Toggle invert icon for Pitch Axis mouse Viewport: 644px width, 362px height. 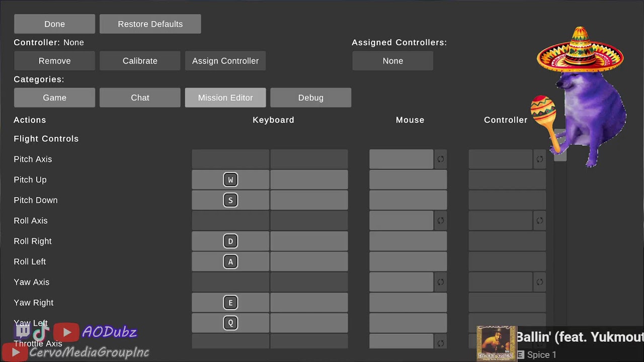tap(440, 159)
